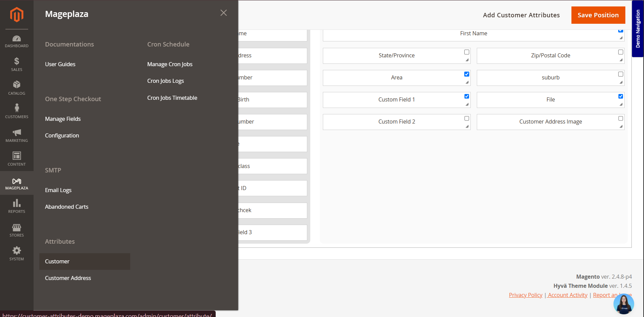The height and width of the screenshot is (317, 644).
Task: Select the Custom Field 2 attribute block
Action: coord(396,122)
